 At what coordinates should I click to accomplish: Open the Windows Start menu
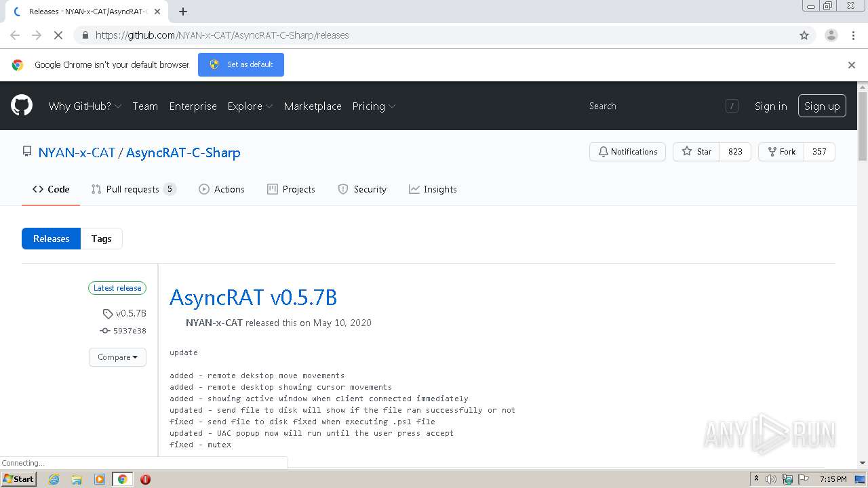[x=18, y=479]
